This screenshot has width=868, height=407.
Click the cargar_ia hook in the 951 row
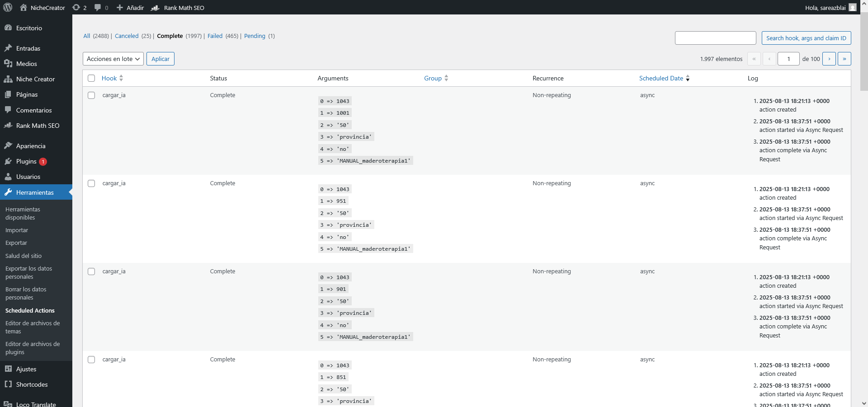click(x=114, y=183)
